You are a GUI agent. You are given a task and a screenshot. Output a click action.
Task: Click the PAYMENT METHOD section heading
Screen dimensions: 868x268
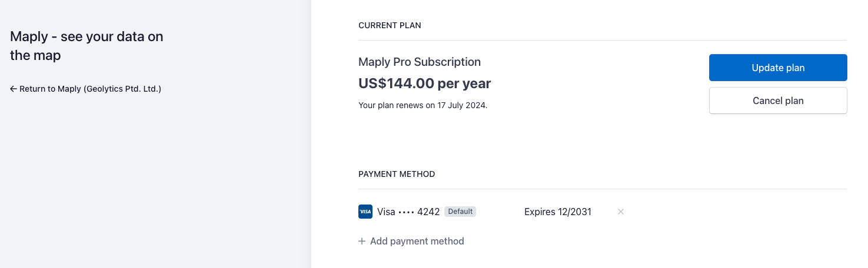point(397,174)
